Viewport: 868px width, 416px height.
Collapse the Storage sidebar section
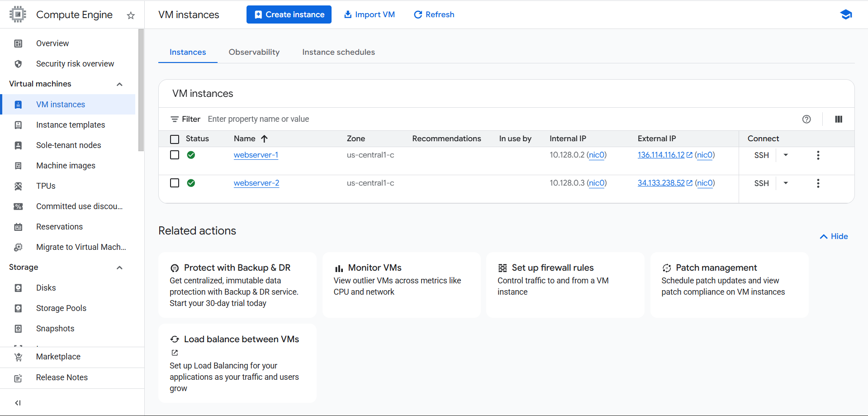pos(119,268)
